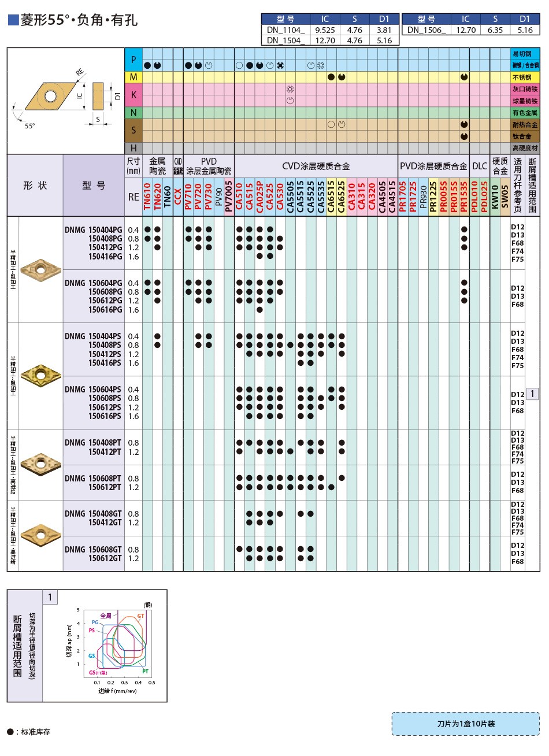
Task: Click the 灰口铸铁 material label
Action: click(525, 89)
